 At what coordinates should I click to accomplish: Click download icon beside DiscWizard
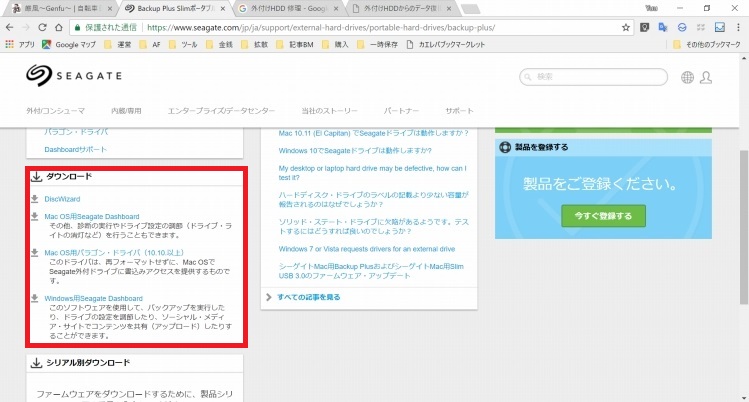[34, 199]
